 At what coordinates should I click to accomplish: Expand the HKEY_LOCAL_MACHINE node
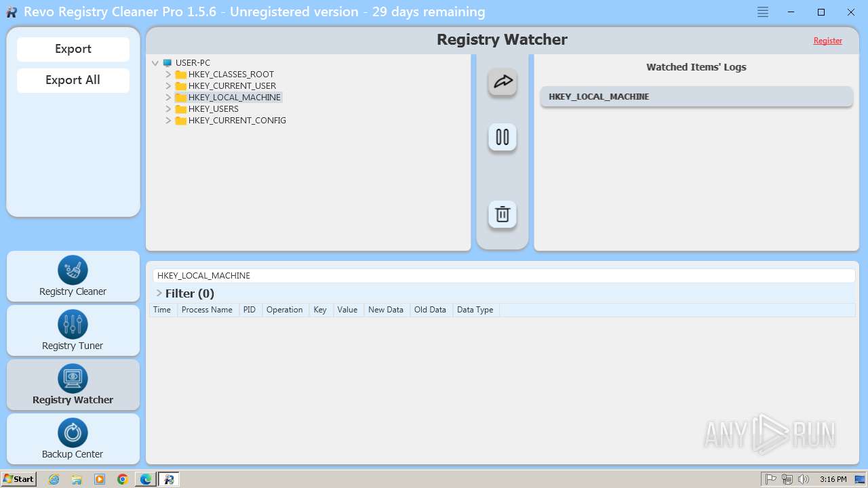click(x=168, y=98)
